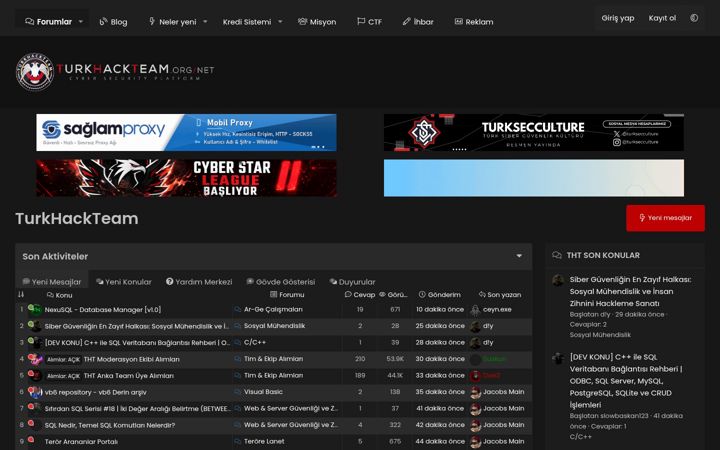This screenshot has height=450, width=720.
Task: Open the Teröre Lanet forum link
Action: 264,441
